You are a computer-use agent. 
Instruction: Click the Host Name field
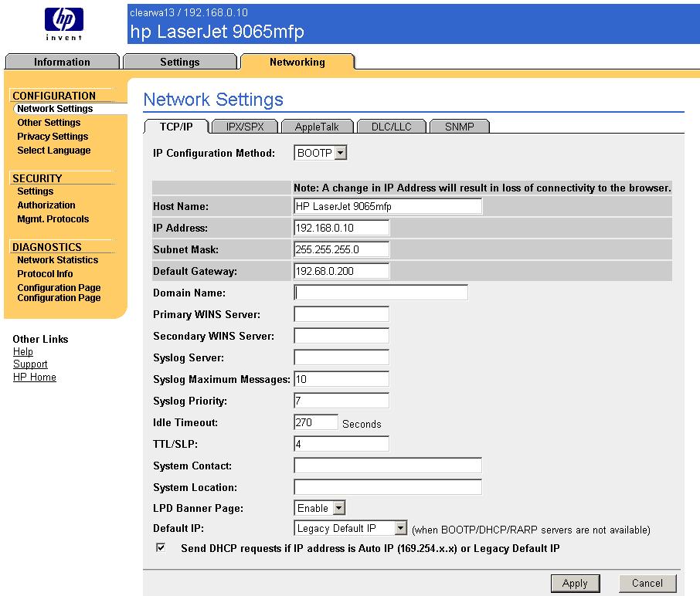tap(388, 207)
